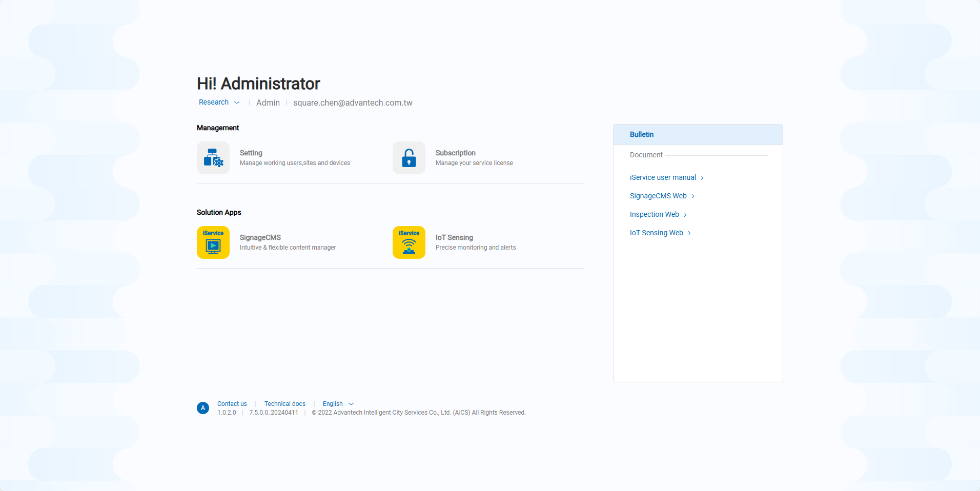
Task: Click the square.chen@advantech.com.tw email address
Action: pyautogui.click(x=353, y=103)
